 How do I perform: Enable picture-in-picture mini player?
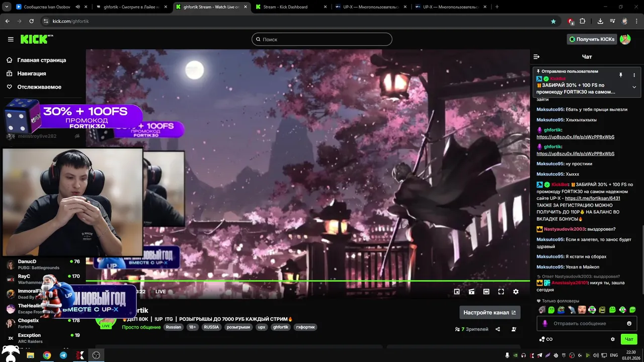tap(457, 292)
